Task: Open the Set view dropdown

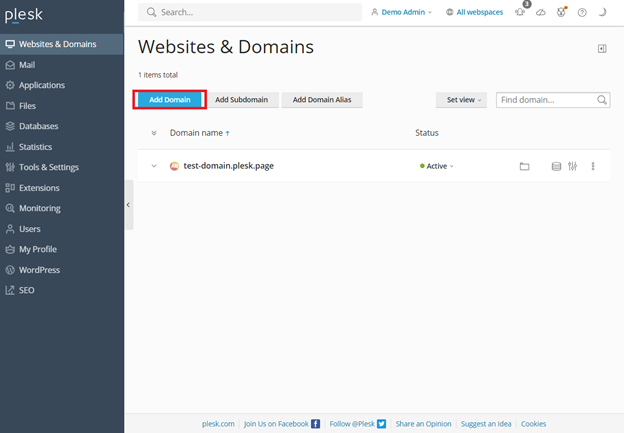Action: click(461, 100)
